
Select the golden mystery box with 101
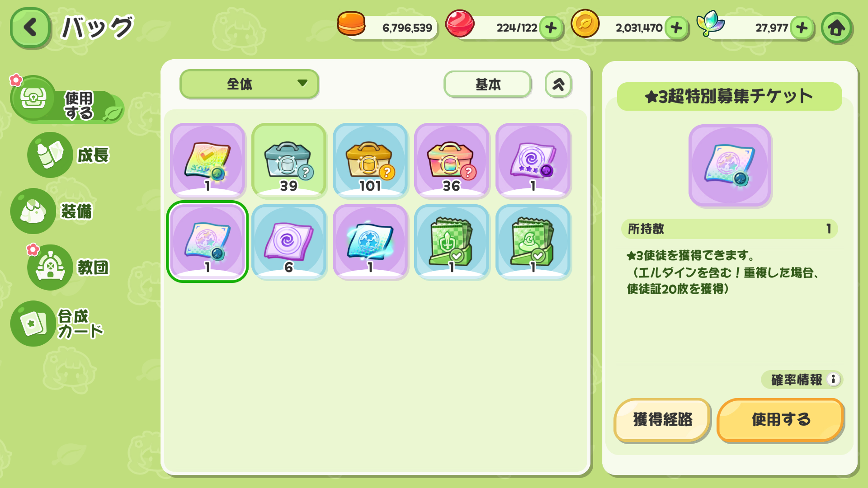370,160
